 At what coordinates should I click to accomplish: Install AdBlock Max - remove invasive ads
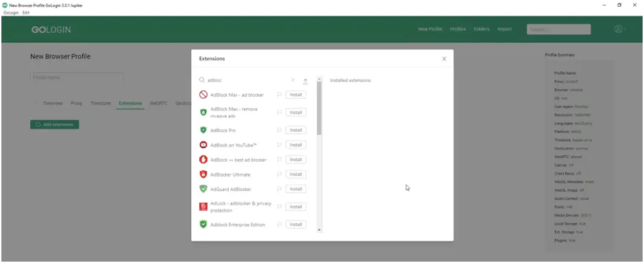coord(296,112)
